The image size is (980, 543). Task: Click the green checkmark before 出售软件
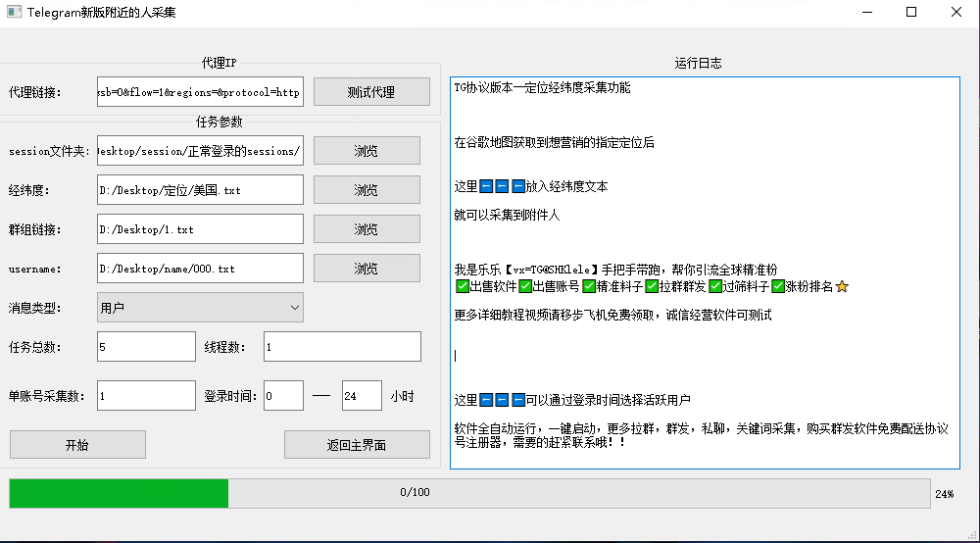click(x=463, y=286)
